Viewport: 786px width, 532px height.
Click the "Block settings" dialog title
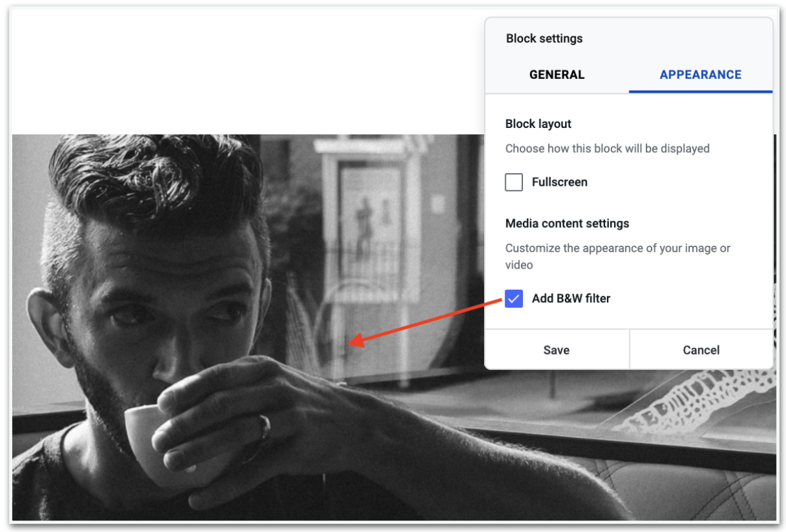point(545,38)
